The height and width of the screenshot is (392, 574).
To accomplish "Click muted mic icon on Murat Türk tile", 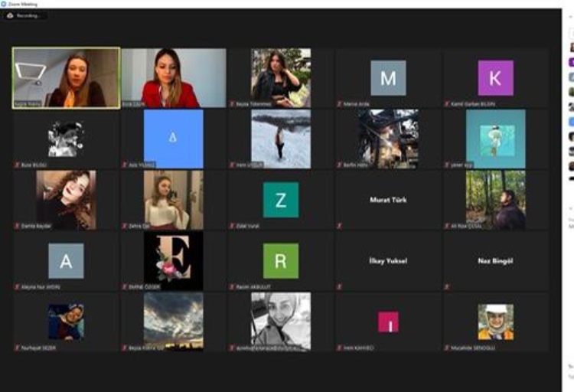I will click(x=339, y=226).
